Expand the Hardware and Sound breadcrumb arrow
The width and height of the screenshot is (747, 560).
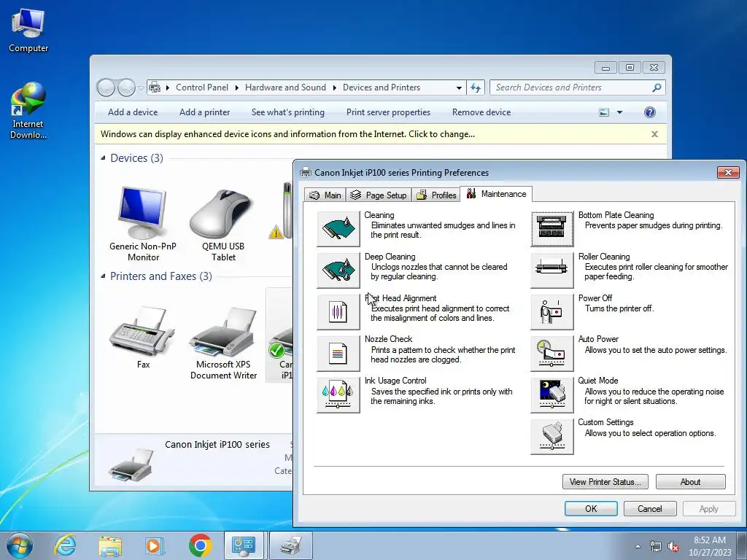pos(334,87)
